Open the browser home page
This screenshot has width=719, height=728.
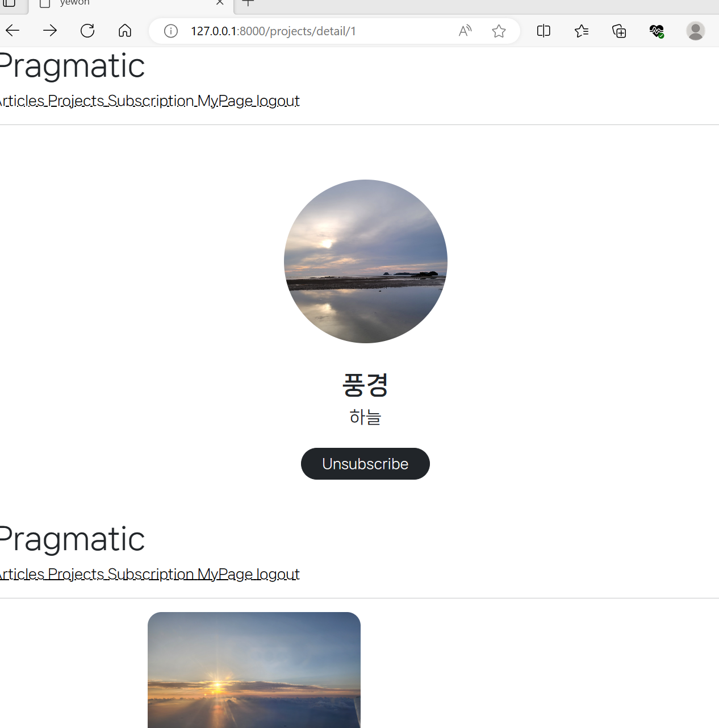[x=125, y=31]
